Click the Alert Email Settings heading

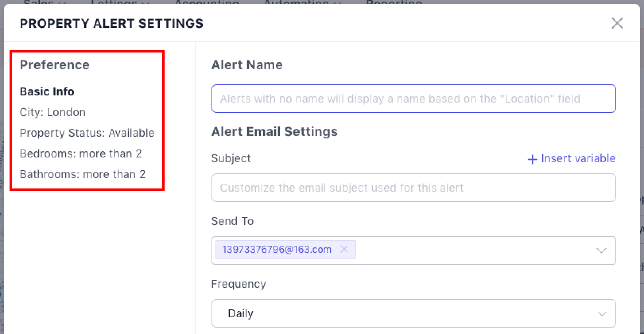(x=274, y=132)
